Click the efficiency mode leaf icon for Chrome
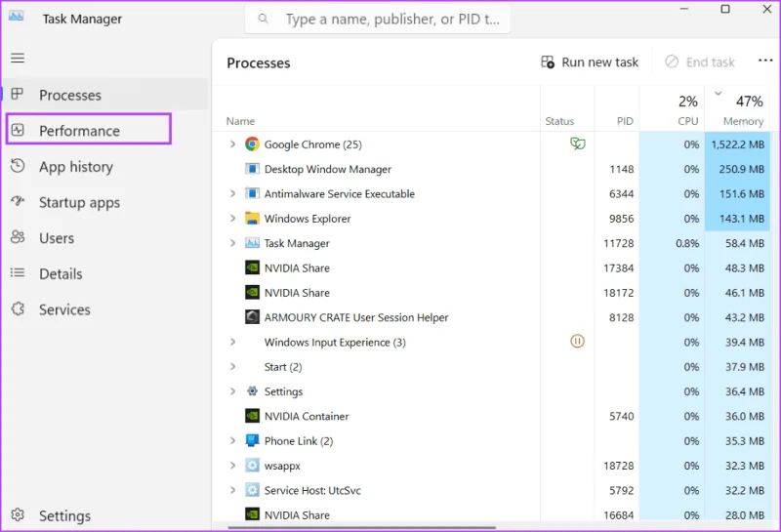 577,143
